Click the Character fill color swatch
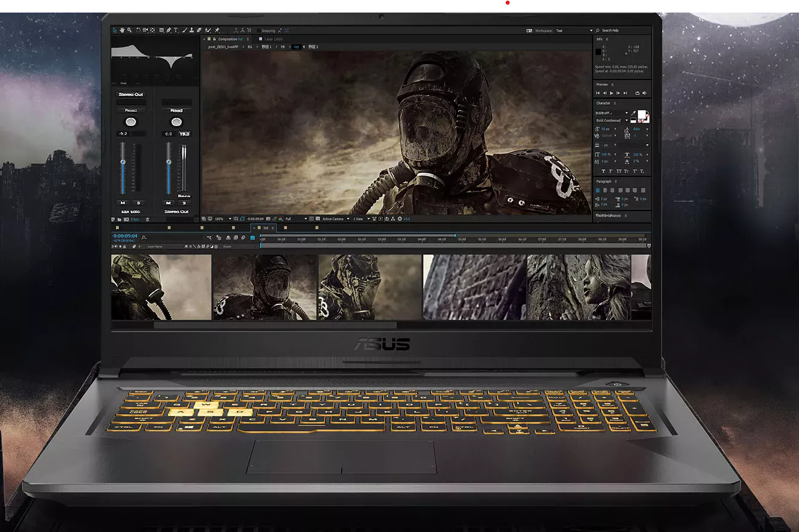 point(642,113)
